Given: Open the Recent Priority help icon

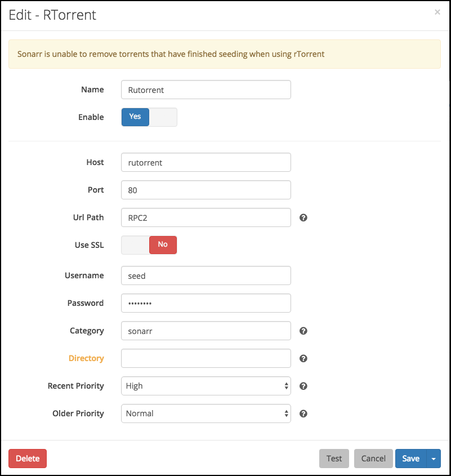Looking at the screenshot, I should (303, 386).
